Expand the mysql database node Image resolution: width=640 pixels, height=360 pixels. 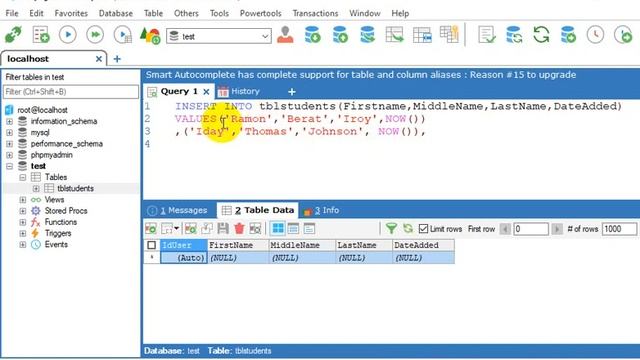click(x=10, y=133)
